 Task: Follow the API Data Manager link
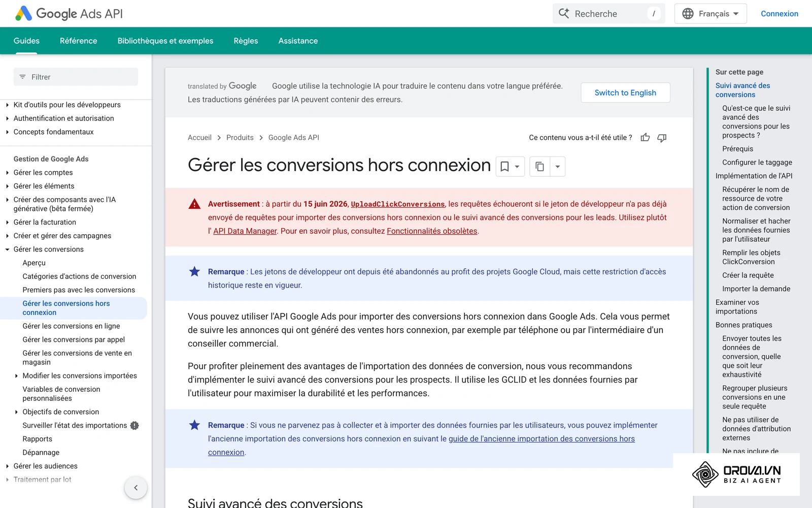(245, 231)
